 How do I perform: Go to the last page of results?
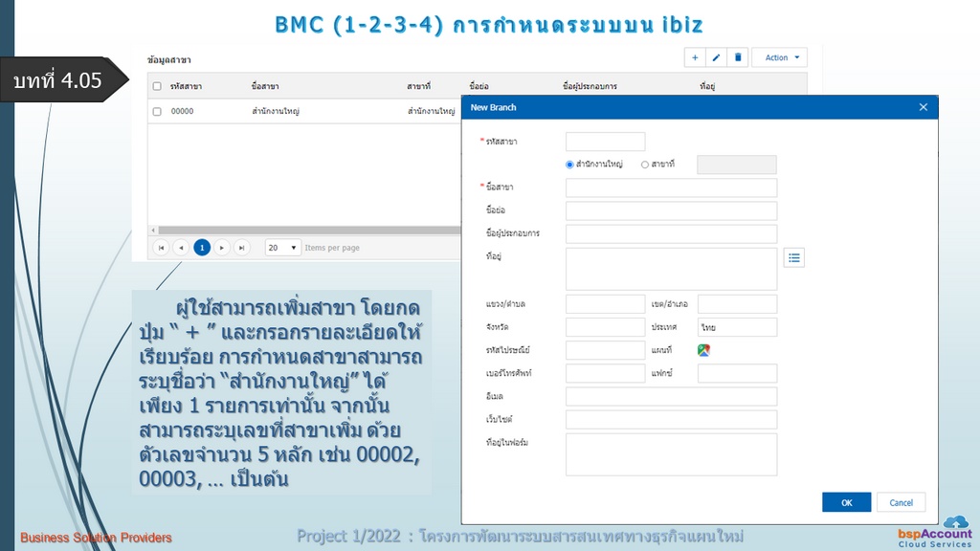click(x=242, y=248)
